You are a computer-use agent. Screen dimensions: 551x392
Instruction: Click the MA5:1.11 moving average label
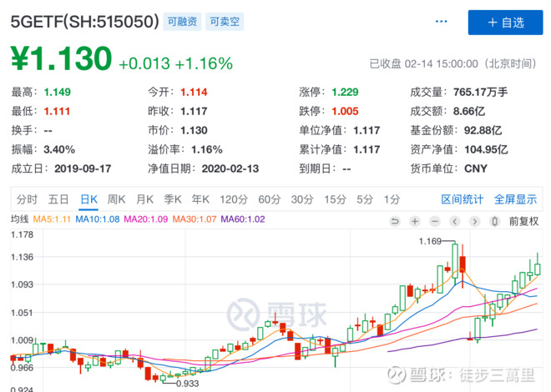52,219
